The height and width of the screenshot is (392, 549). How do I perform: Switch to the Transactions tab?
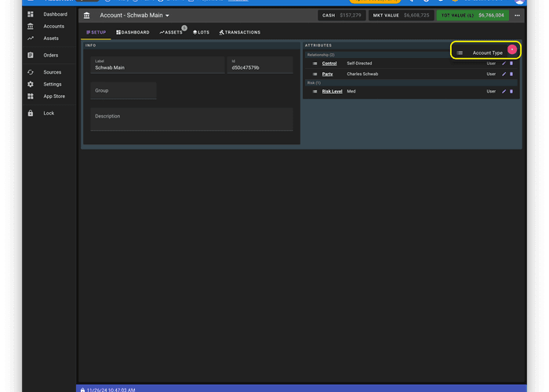[x=239, y=32]
